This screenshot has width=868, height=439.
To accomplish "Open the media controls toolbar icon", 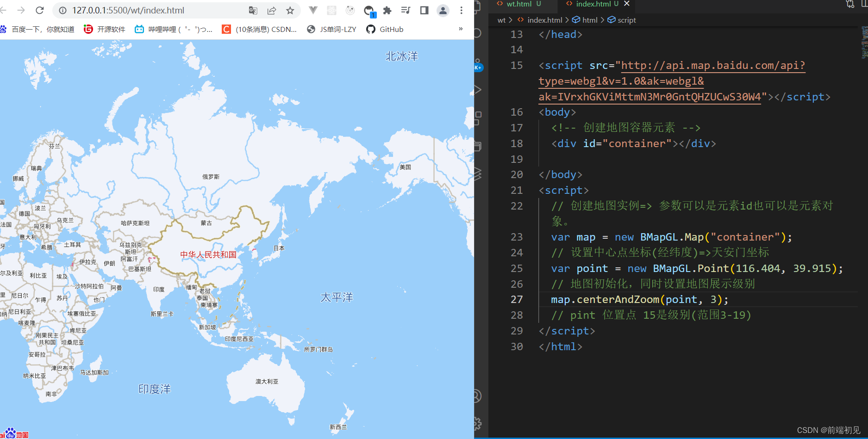I will coord(406,10).
